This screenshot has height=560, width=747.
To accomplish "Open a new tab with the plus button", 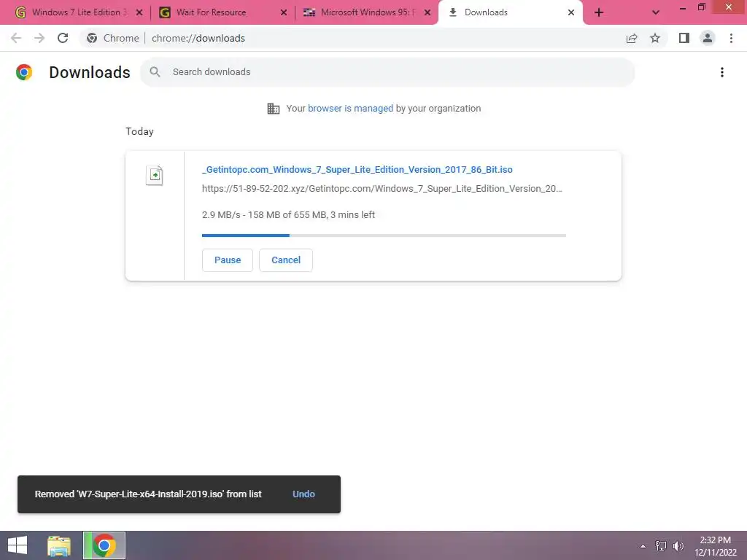I will coord(599,12).
